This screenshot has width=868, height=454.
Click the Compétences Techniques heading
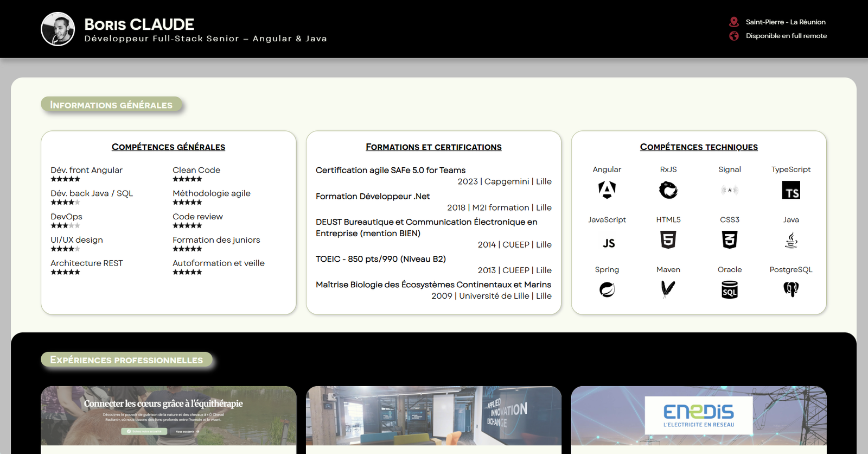pos(699,147)
